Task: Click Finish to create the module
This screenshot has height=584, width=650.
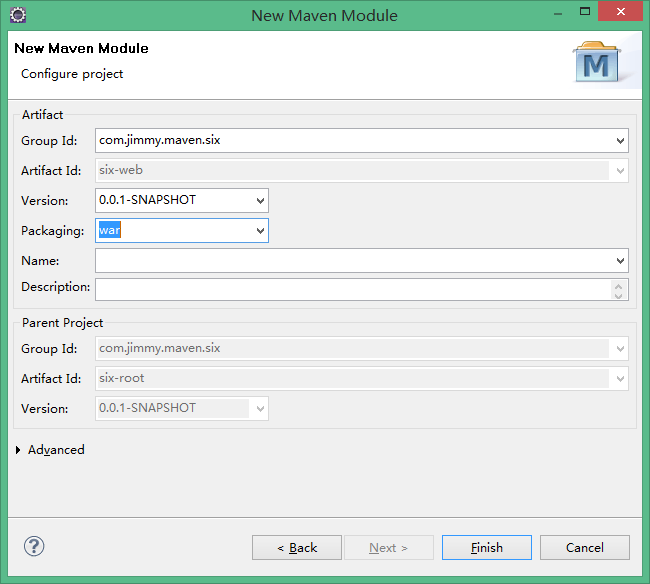Action: [487, 548]
